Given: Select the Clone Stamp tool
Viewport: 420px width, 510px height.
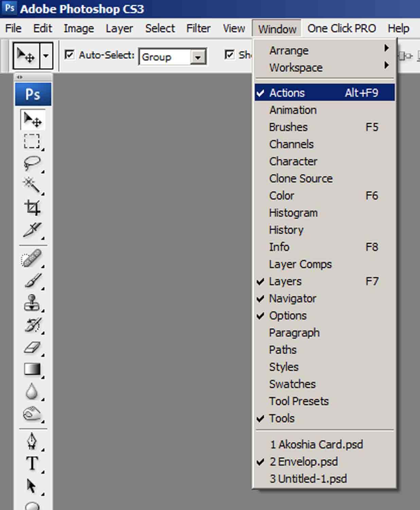Looking at the screenshot, I should coord(32,303).
